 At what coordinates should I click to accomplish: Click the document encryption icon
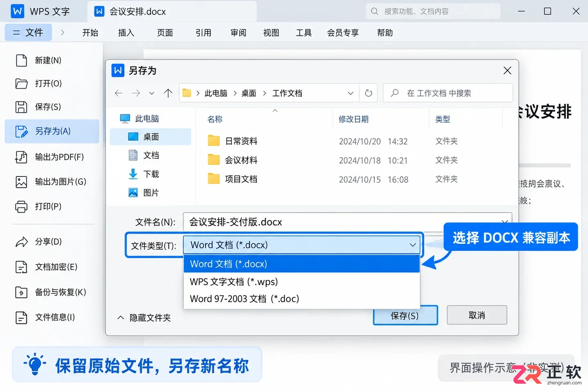point(21,267)
